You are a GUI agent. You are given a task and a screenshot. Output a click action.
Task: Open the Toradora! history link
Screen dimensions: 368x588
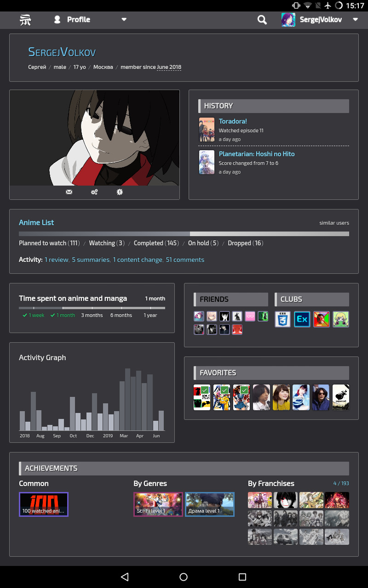click(x=233, y=121)
